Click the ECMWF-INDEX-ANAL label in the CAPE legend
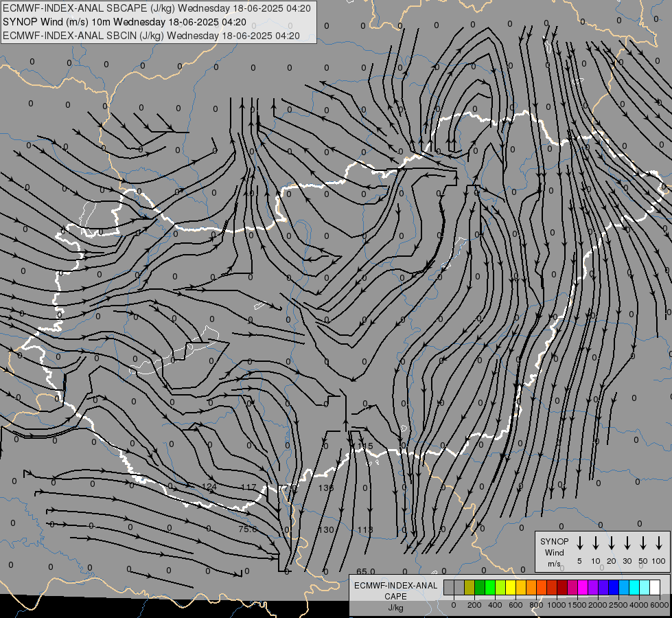 click(395, 586)
